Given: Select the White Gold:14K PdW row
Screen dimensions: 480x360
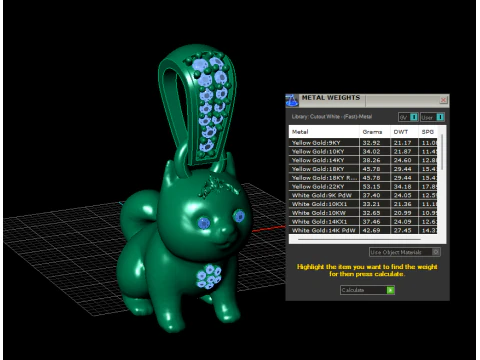Looking at the screenshot, I should (x=363, y=230).
